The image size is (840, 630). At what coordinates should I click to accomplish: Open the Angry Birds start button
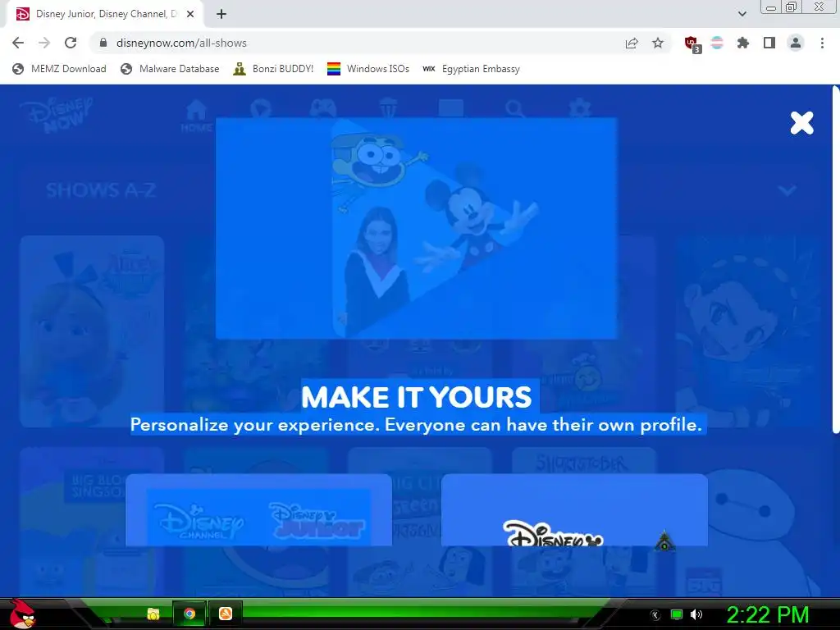22,614
